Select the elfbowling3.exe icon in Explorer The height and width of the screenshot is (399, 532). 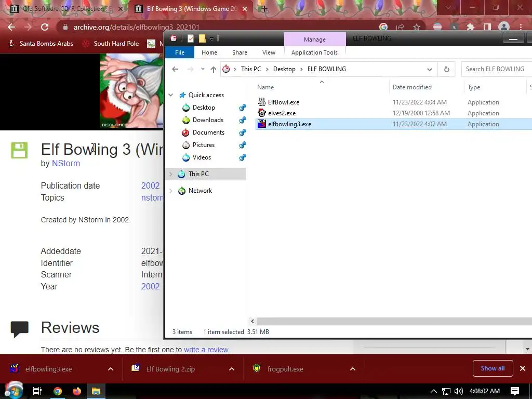point(262,124)
